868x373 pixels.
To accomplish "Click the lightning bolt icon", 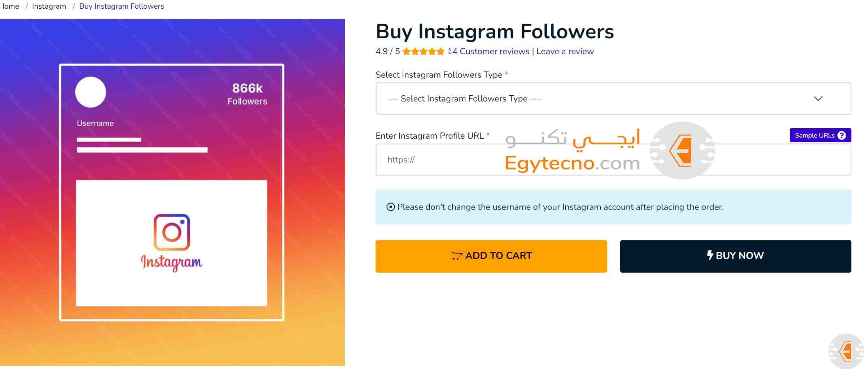I will click(710, 255).
